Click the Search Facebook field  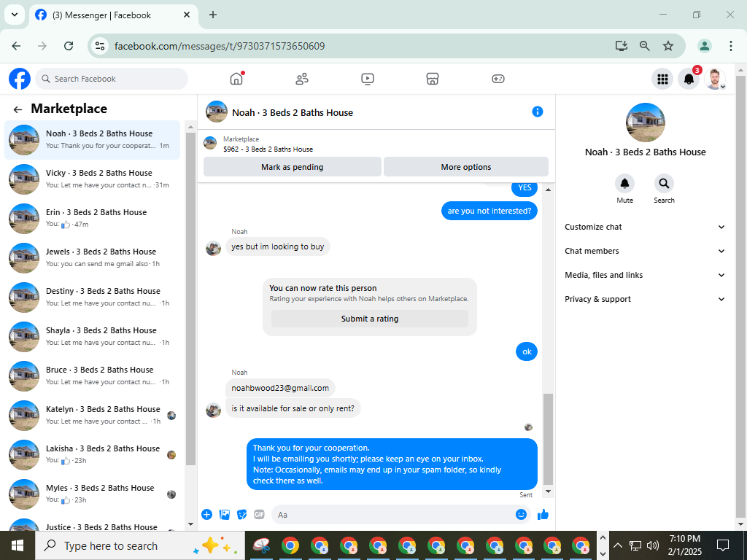pyautogui.click(x=112, y=79)
